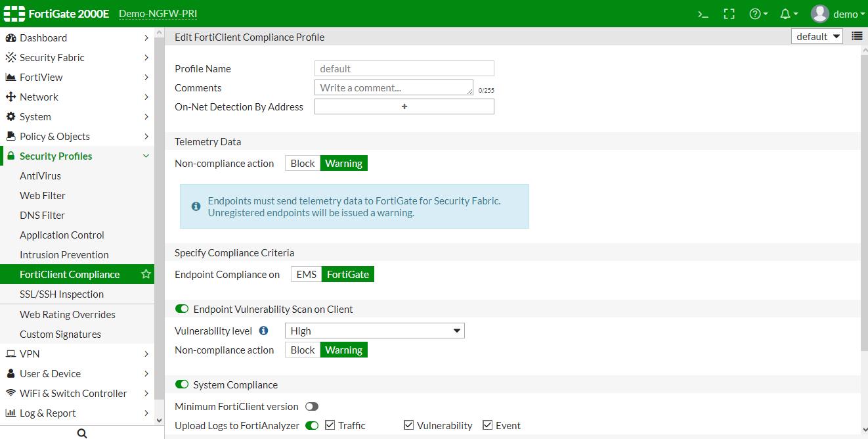Click the Security Fabric icon
The height and width of the screenshot is (439, 868).
[11, 58]
